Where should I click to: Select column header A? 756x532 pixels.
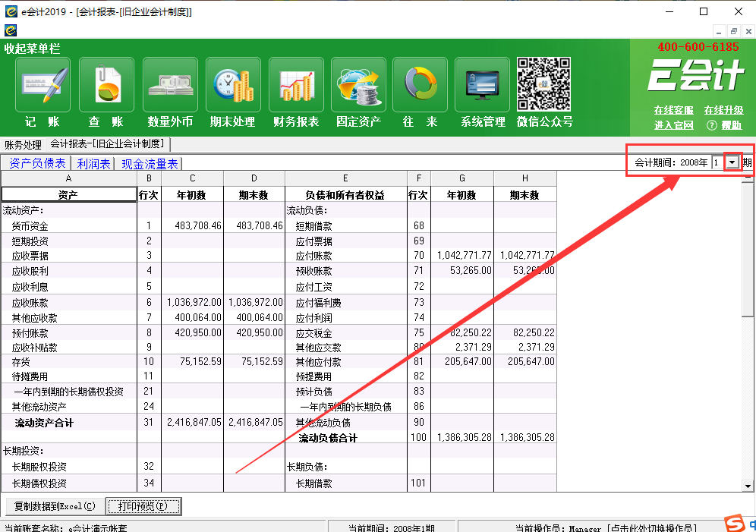[69, 178]
